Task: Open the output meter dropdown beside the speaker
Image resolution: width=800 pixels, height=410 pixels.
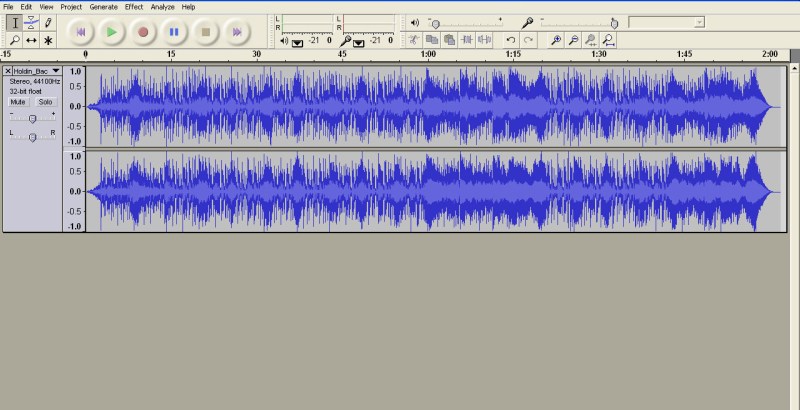Action: (x=297, y=43)
